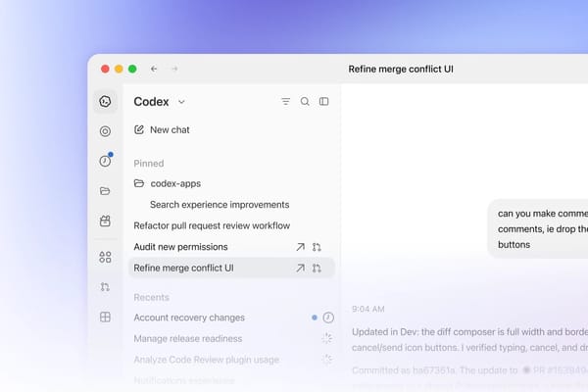Screen dimensions: 588x392
Task: Open the folder icon in left rail
Action: 105,191
